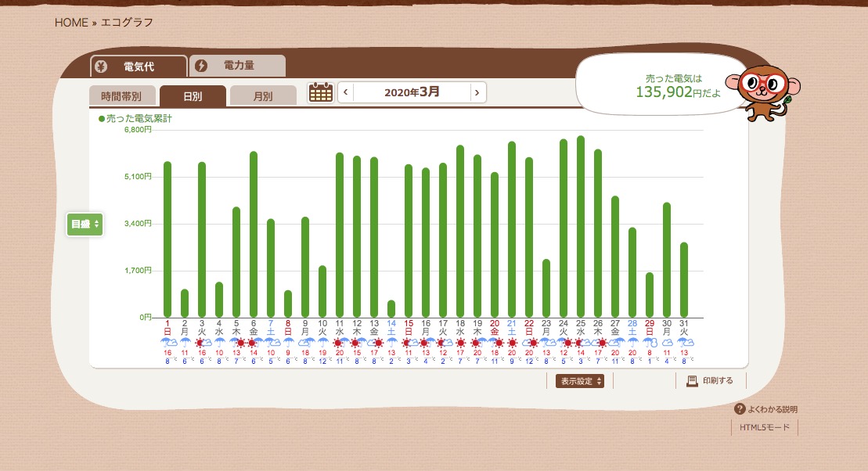868x471 pixels.
Task: Click the weather icon for March 14
Action: pyautogui.click(x=391, y=343)
